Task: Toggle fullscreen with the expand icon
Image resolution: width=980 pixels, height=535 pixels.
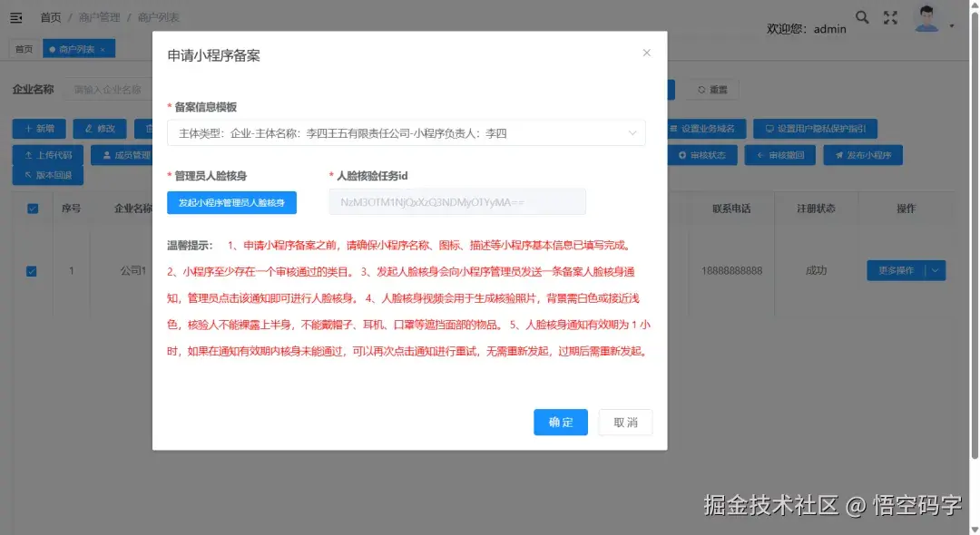Action: [x=890, y=16]
